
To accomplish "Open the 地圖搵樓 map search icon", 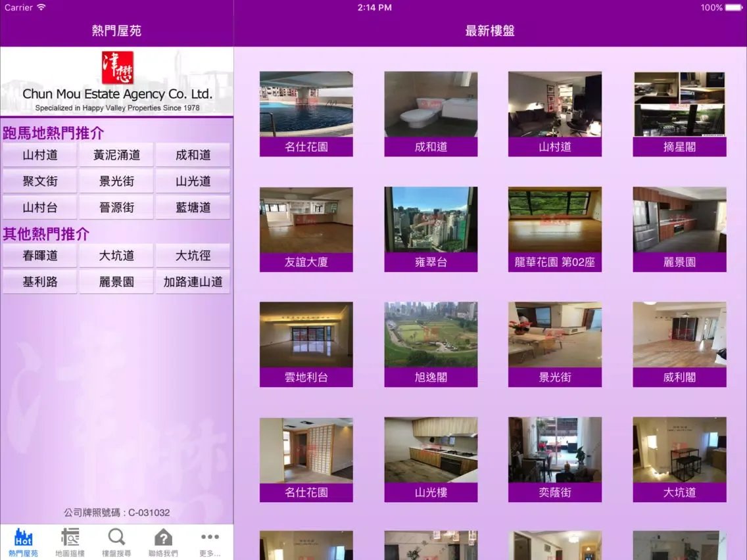I will [70, 539].
